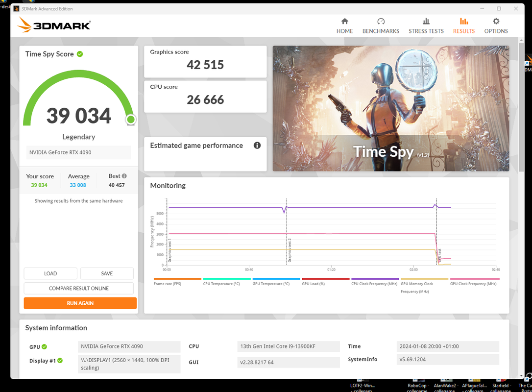Open the OPTIONS tab
Screen dimensions: 532x392
point(496,26)
